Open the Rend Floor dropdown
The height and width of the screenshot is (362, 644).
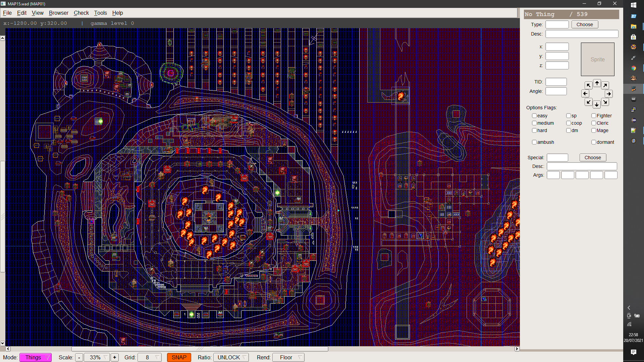coord(288,357)
